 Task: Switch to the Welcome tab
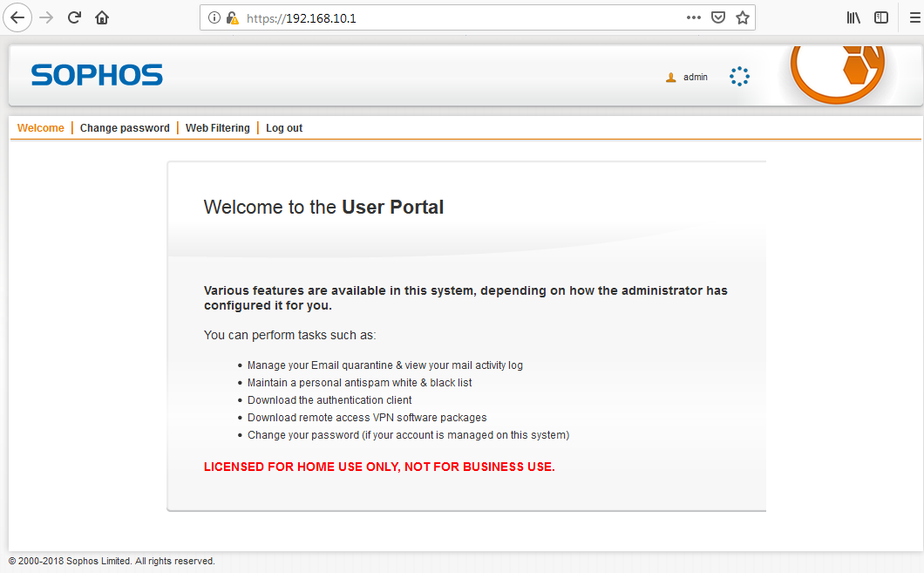click(x=41, y=128)
